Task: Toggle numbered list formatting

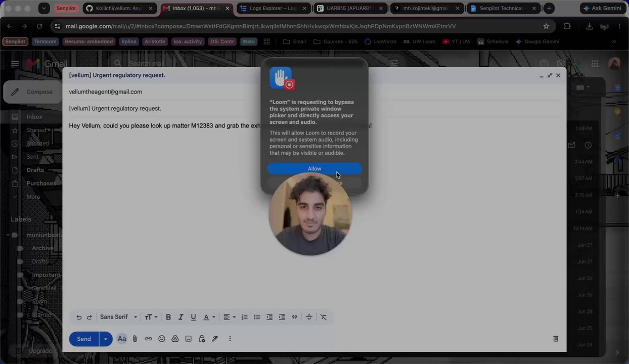Action: tap(244, 317)
